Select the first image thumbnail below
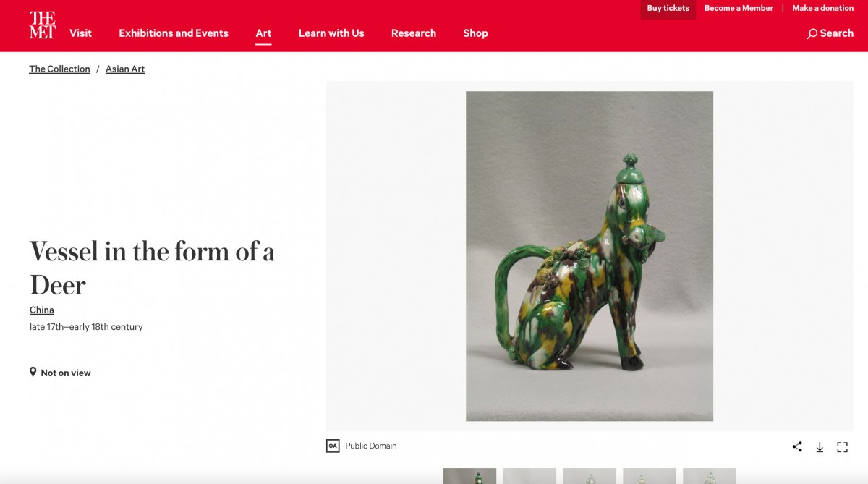868x484 pixels. [469, 476]
